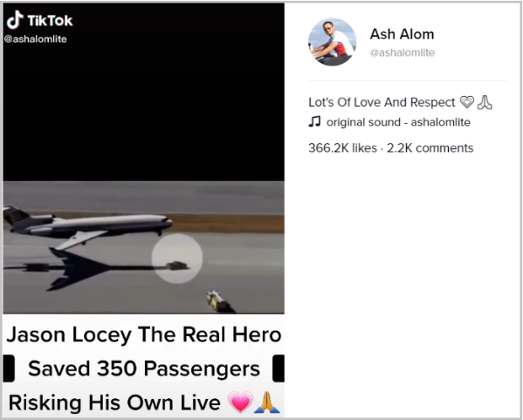Image resolution: width=523 pixels, height=420 pixels.
Task: Click the Jason Locey The Real Hero caption
Action: pos(144,334)
